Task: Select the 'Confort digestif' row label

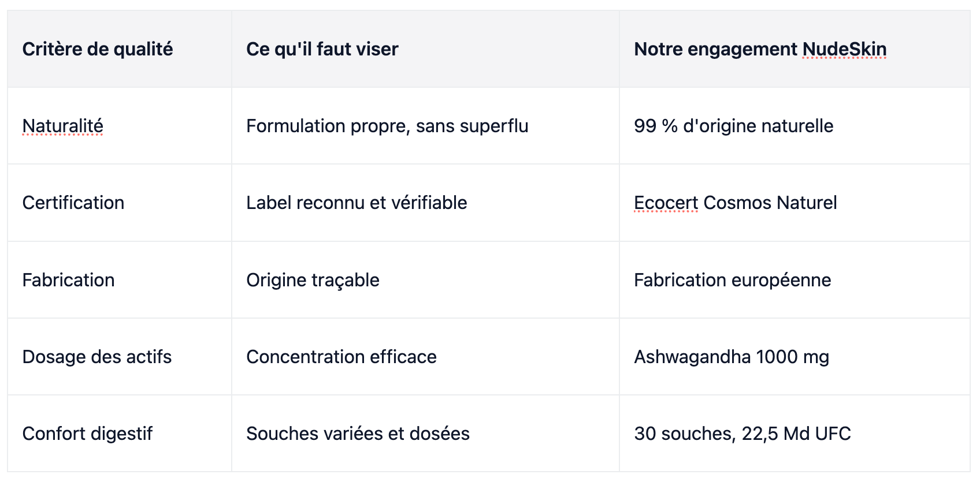Action: (x=87, y=434)
